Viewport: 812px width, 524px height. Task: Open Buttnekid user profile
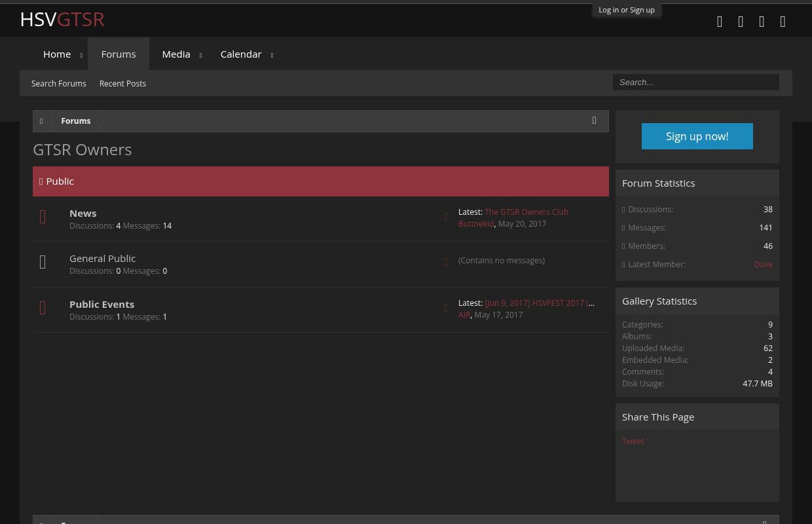(476, 223)
